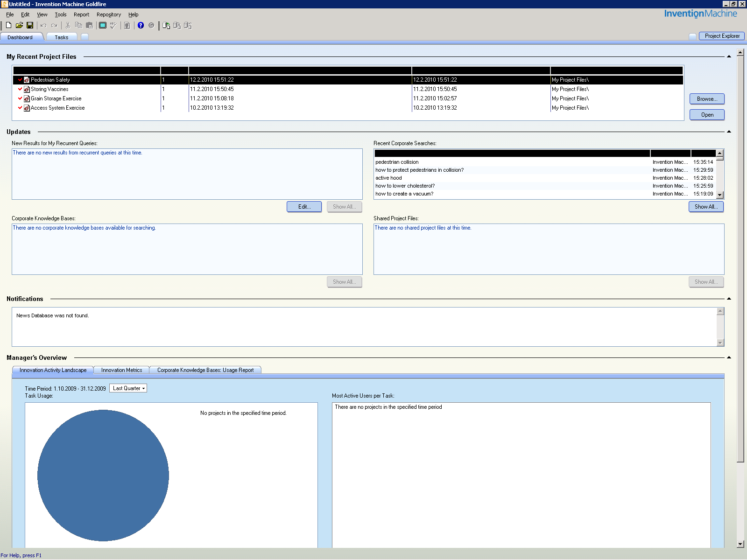Image resolution: width=747 pixels, height=560 pixels.
Task: Click the Save floppy disk icon
Action: click(x=30, y=25)
